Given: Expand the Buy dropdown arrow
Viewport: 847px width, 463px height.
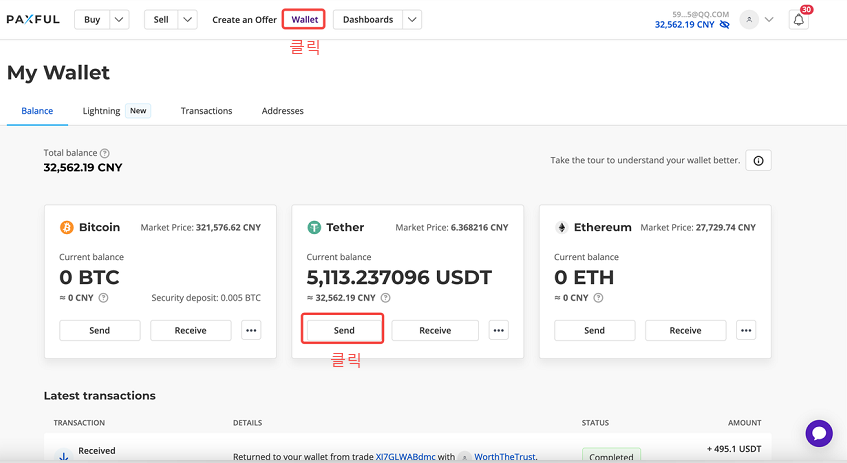Looking at the screenshot, I should (119, 19).
